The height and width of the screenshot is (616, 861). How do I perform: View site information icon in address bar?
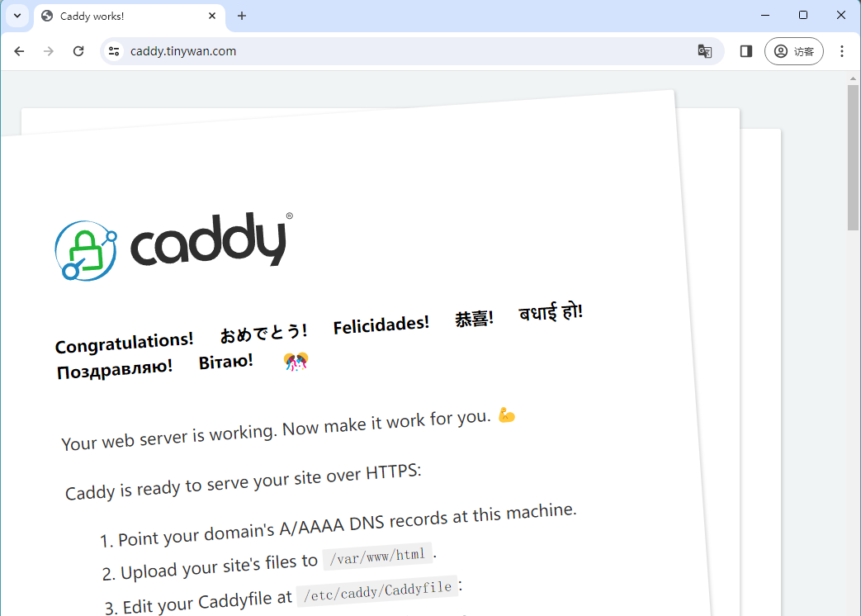114,51
